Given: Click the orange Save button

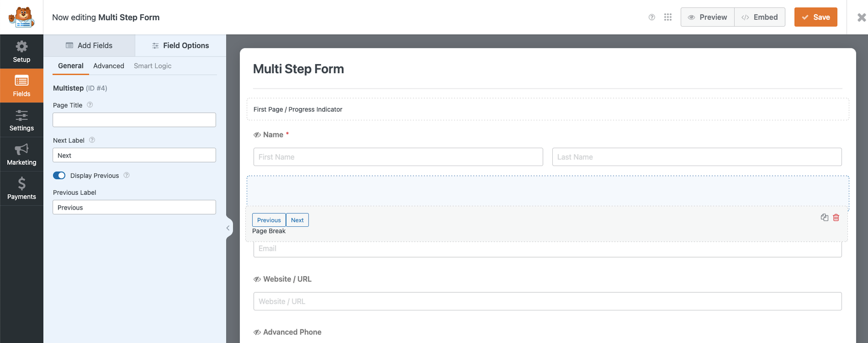Looking at the screenshot, I should click(x=815, y=17).
